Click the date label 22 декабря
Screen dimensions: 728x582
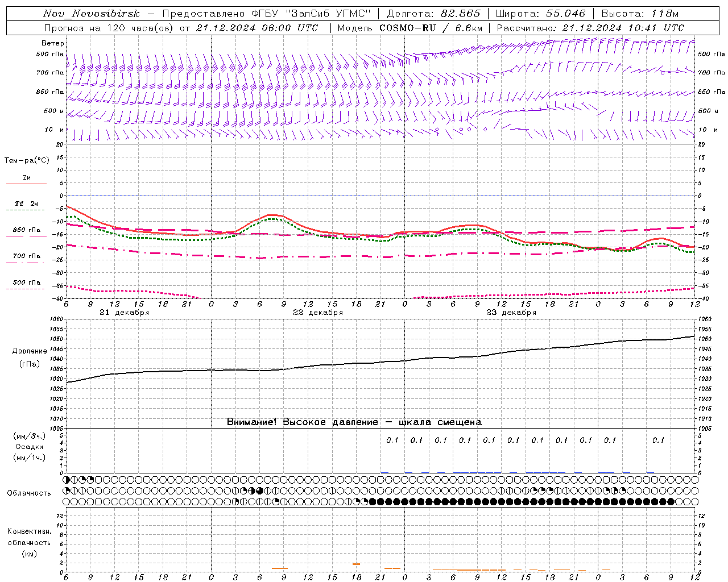coord(318,313)
